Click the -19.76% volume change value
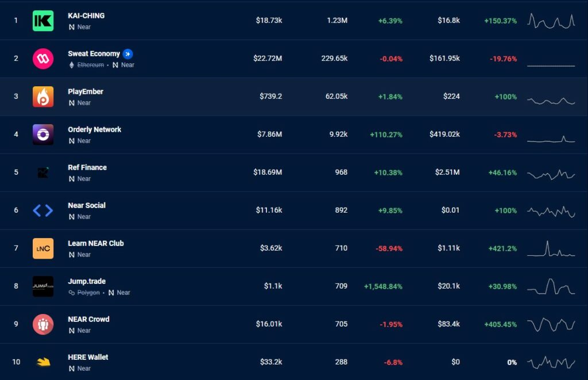The image size is (588, 380). pos(503,59)
